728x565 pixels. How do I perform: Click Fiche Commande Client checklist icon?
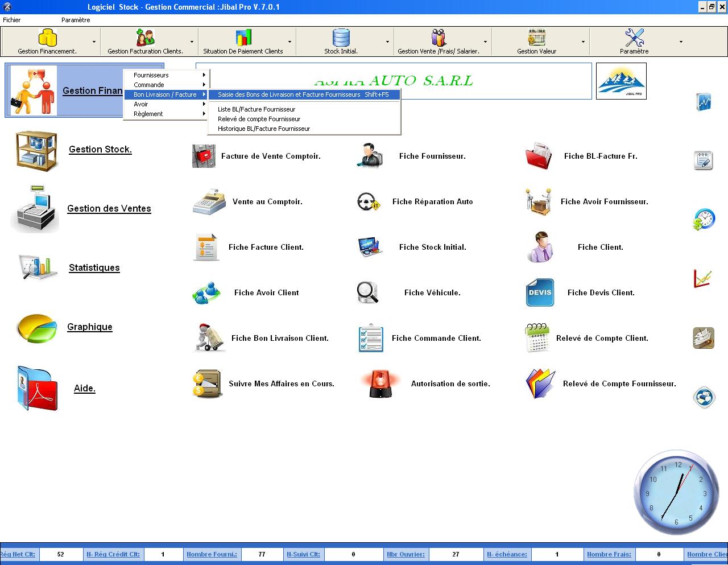(370, 337)
